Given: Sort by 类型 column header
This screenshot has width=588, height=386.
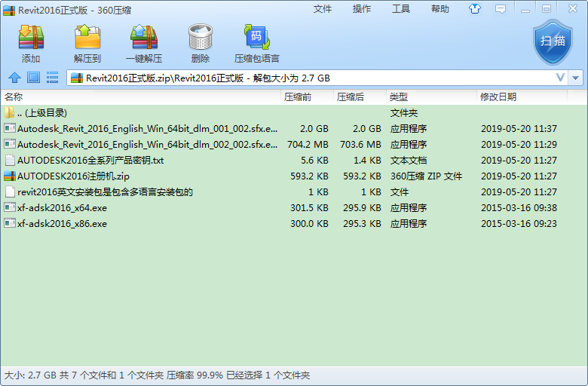Looking at the screenshot, I should pyautogui.click(x=431, y=96).
